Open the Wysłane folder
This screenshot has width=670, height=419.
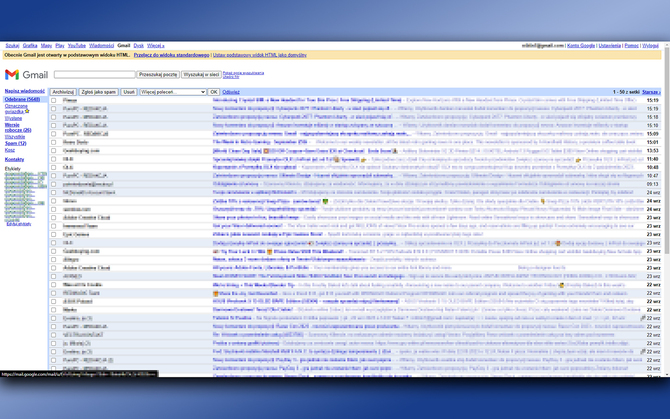(13, 118)
